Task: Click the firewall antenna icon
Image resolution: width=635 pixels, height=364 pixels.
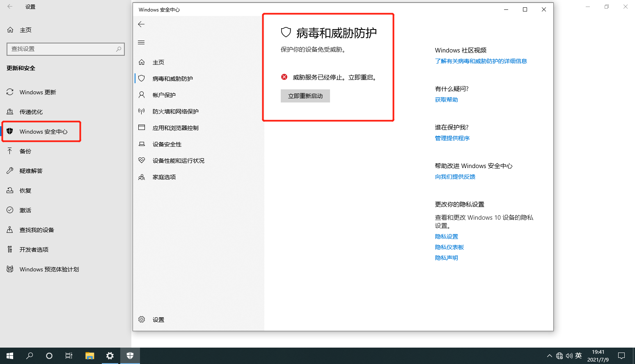Action: 142,111
